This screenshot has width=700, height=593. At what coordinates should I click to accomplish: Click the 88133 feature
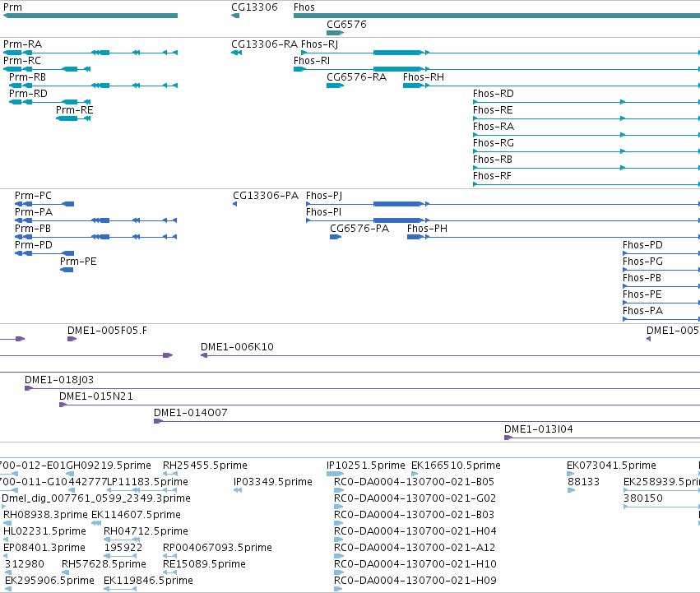coord(572,490)
